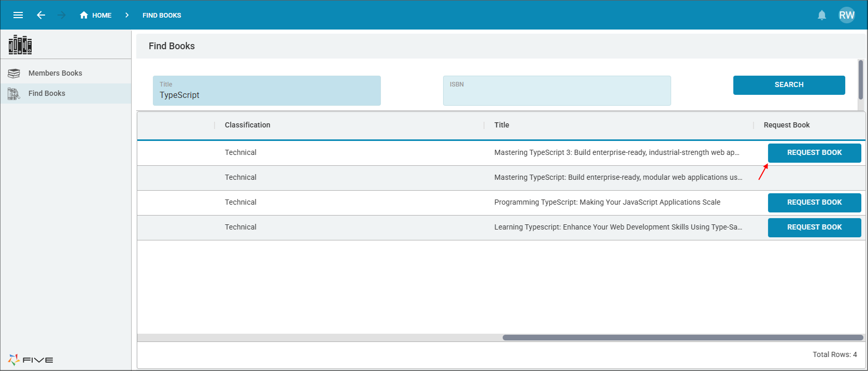Click the Title column header

click(502, 125)
